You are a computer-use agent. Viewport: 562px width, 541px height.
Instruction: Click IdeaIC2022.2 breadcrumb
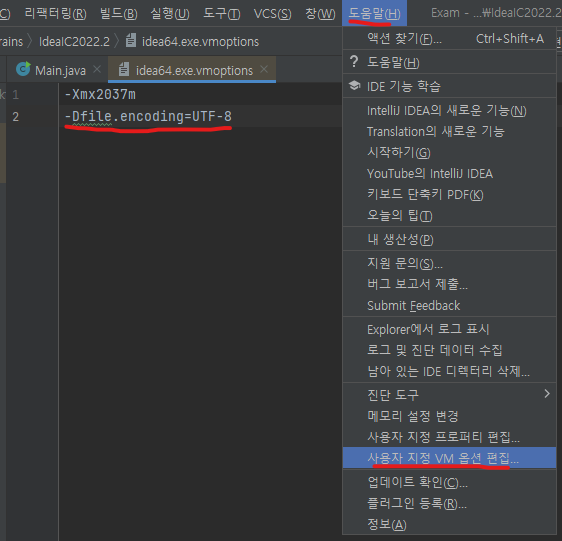tap(74, 42)
